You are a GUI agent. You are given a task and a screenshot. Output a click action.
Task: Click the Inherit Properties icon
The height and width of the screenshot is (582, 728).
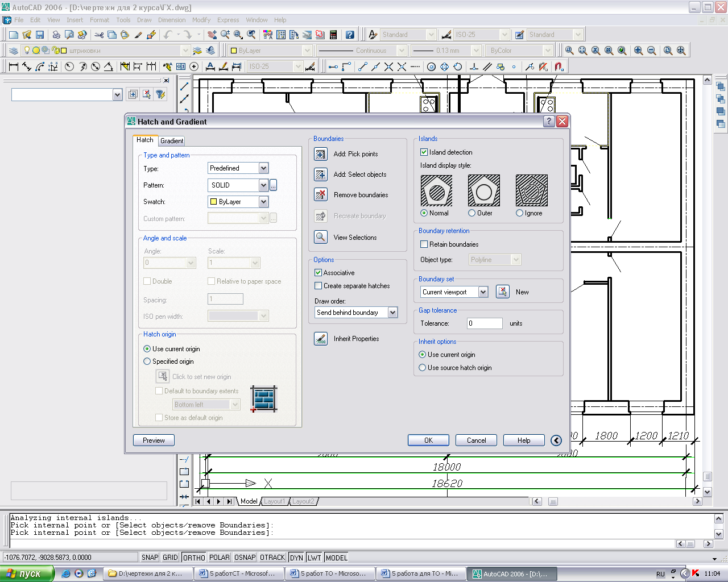tap(321, 339)
